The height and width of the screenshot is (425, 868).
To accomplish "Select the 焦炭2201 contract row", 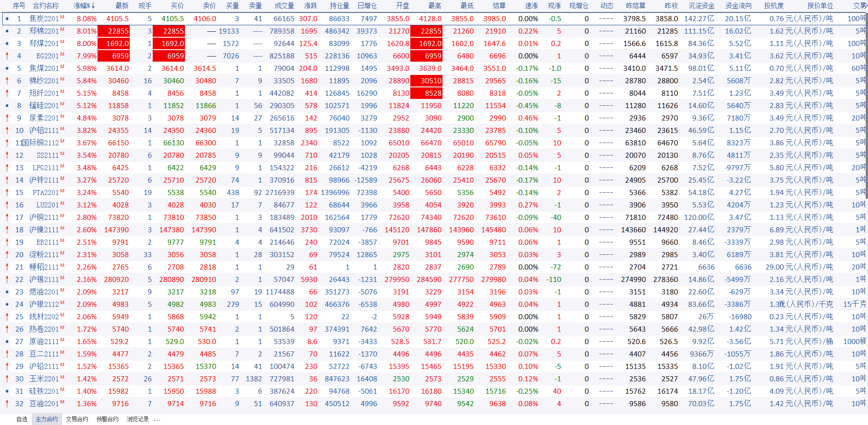I will (434, 18).
